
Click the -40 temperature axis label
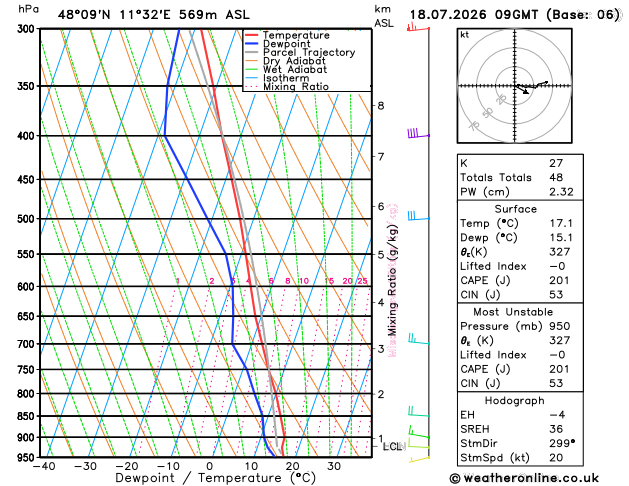[x=43, y=467]
